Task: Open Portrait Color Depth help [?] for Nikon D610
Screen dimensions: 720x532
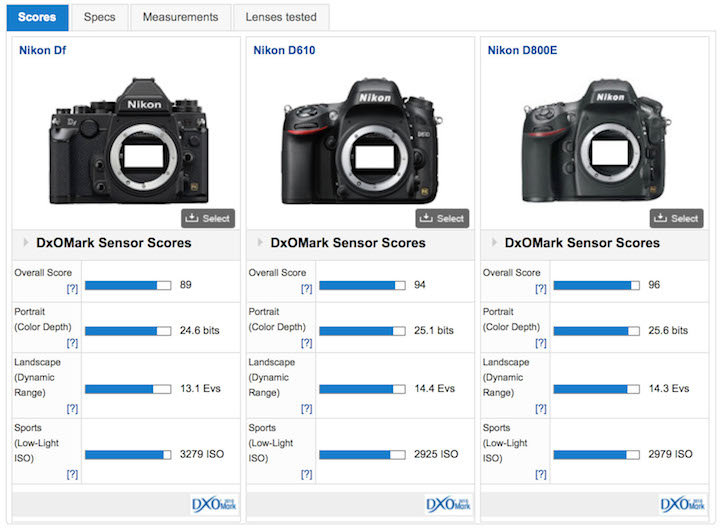Action: pyautogui.click(x=306, y=343)
